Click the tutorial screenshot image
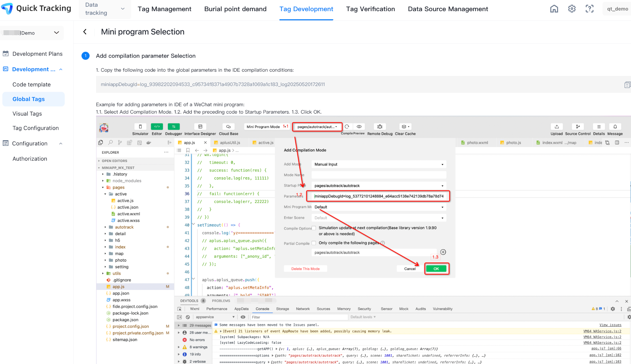Image resolution: width=631 pixels, height=364 pixels. 363,240
